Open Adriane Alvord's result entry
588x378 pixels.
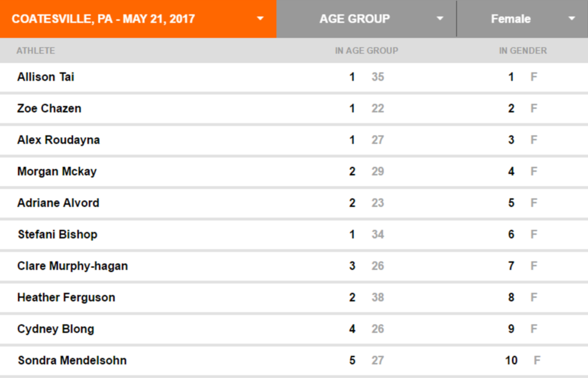(294, 203)
